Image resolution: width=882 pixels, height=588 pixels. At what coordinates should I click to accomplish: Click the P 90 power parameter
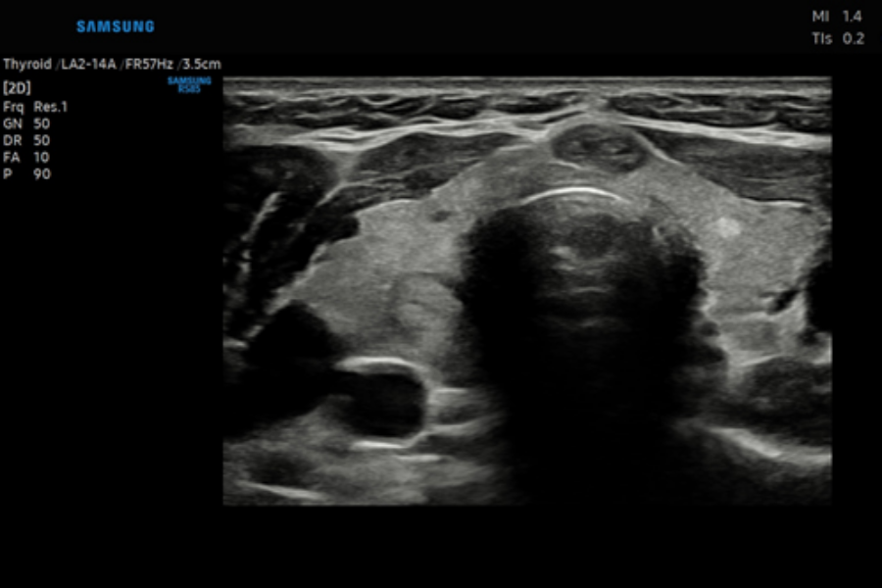click(26, 174)
